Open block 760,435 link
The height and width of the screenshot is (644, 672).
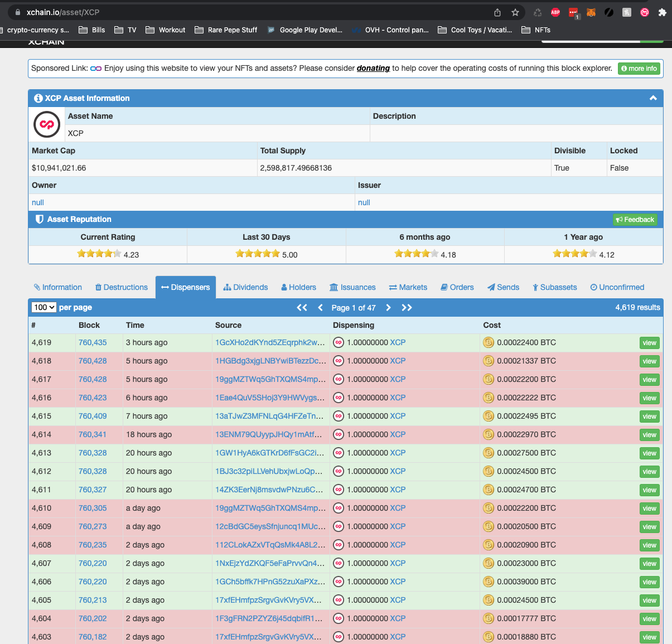tap(93, 342)
